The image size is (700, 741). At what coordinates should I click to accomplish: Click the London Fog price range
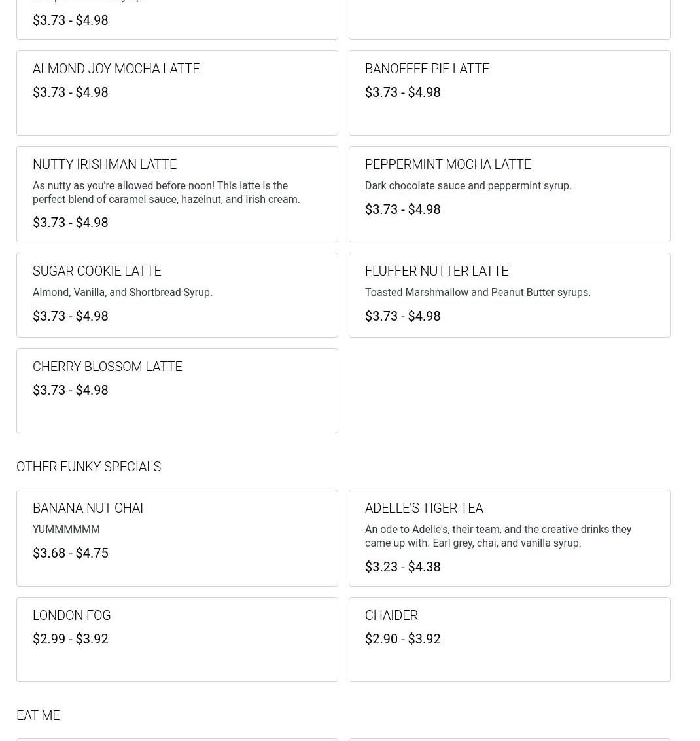tap(71, 639)
